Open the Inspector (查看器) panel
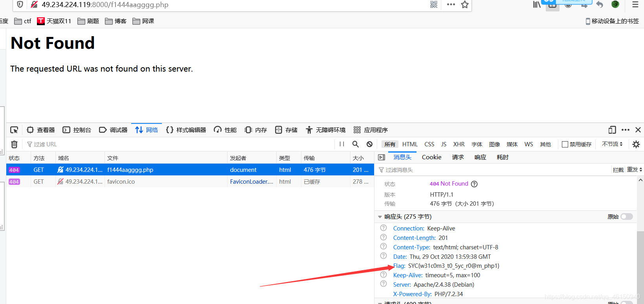This screenshot has width=644, height=304. [x=41, y=130]
